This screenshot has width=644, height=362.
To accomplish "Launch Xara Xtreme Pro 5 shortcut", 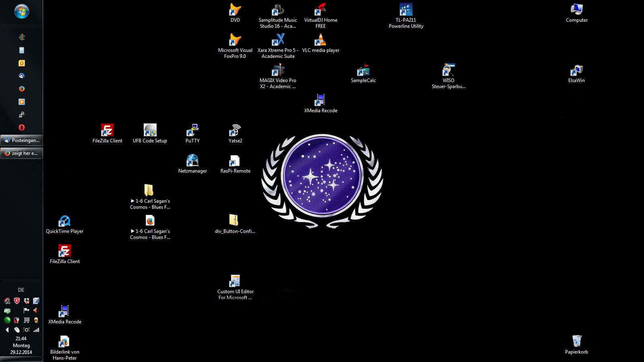I will (x=278, y=46).
